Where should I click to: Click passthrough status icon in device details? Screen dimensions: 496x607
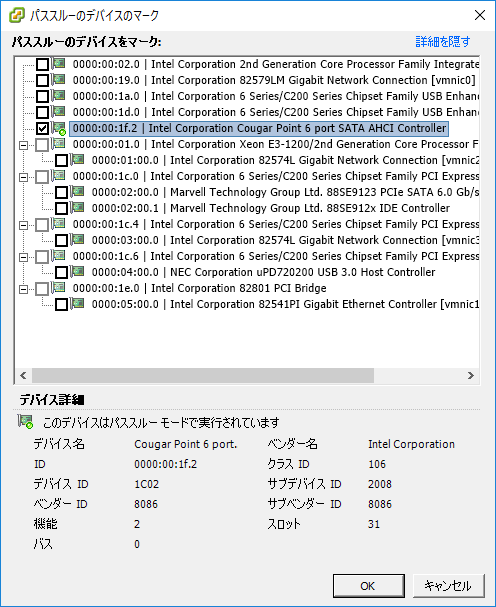tap(26, 422)
